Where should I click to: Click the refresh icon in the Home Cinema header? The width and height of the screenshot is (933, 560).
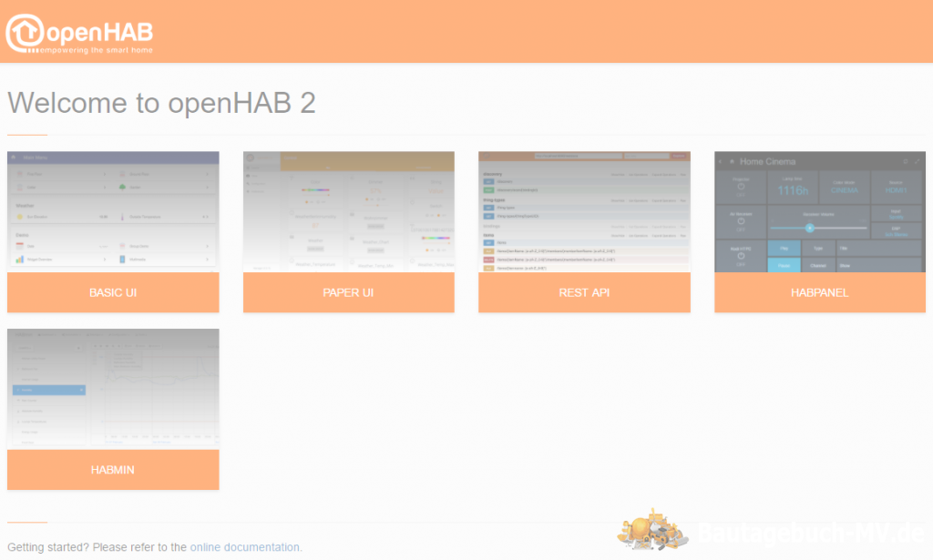coord(906,161)
